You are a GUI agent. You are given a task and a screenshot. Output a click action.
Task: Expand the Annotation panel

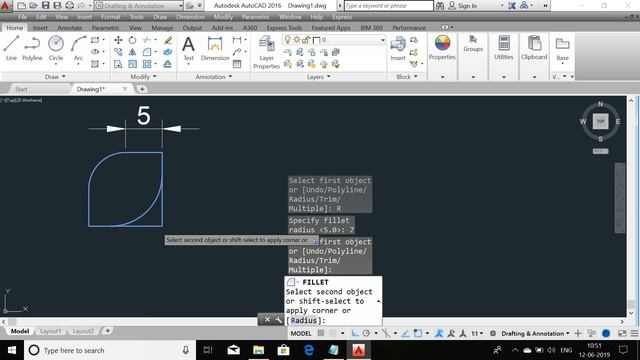click(213, 77)
